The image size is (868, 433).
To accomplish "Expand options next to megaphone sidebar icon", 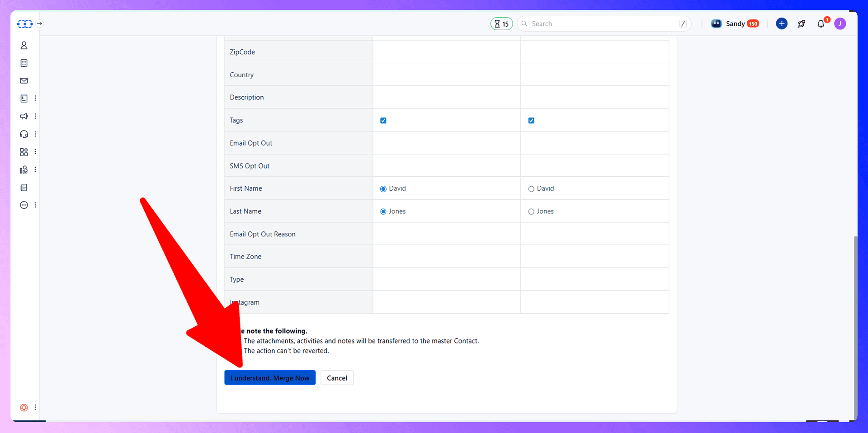I will 35,116.
